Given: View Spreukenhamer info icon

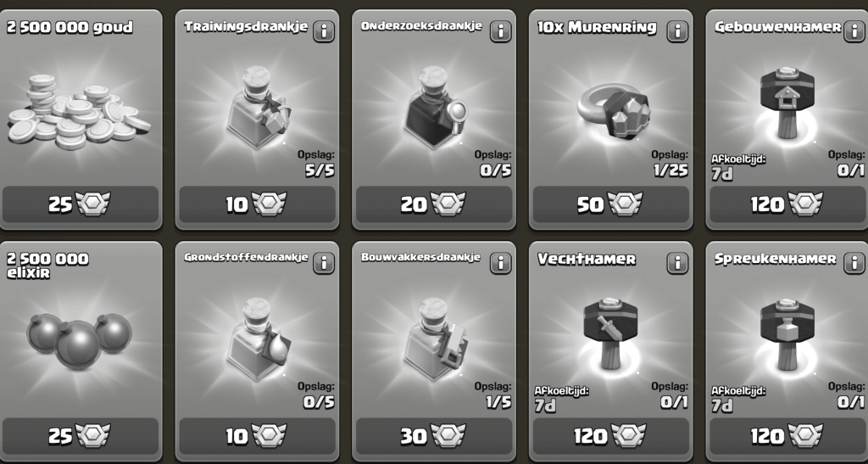Looking at the screenshot, I should 854,263.
